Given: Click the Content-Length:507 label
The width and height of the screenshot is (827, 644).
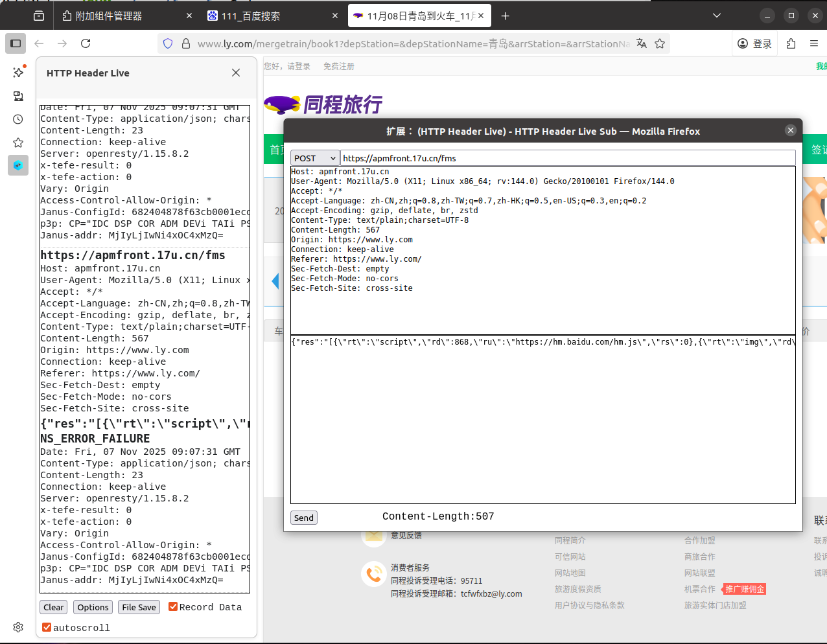Looking at the screenshot, I should (438, 516).
